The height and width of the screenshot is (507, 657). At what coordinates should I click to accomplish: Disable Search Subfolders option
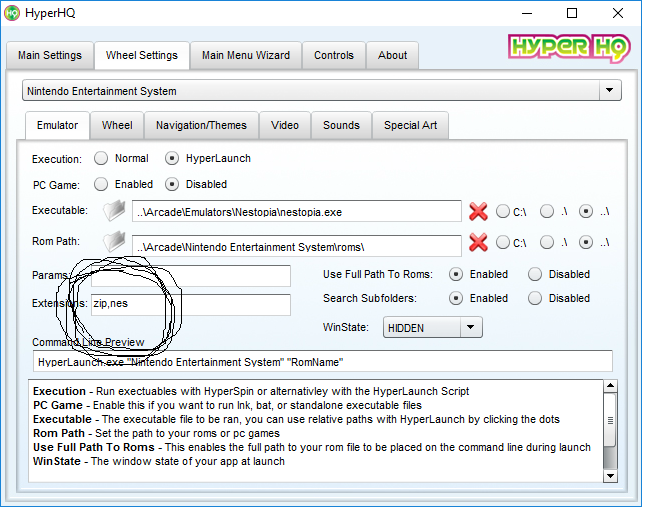click(535, 298)
